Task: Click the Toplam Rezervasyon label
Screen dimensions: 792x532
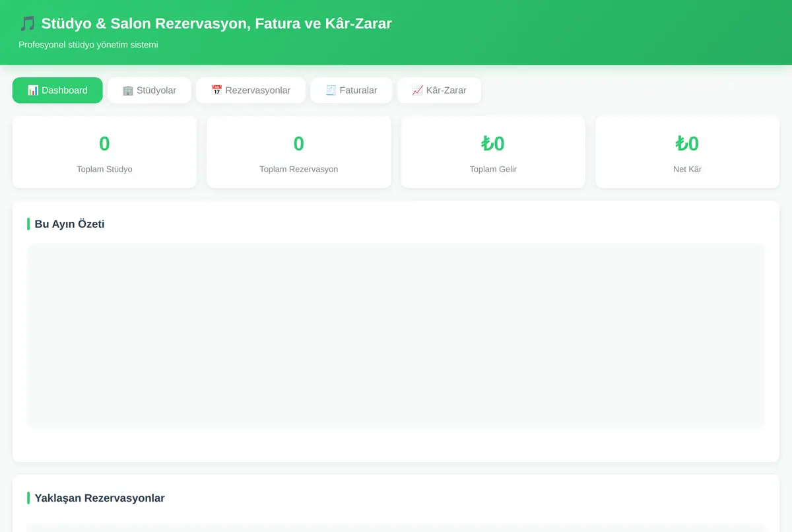Action: pyautogui.click(x=299, y=169)
